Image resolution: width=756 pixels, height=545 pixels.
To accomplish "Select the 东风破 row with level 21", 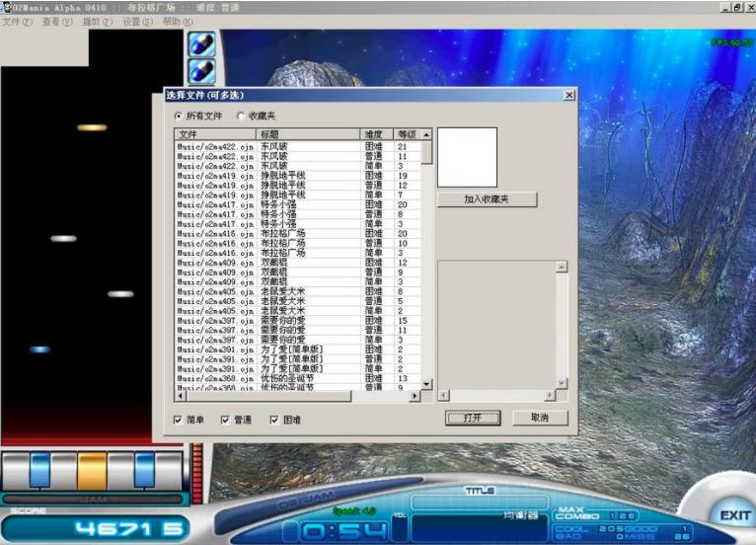I will click(x=298, y=147).
